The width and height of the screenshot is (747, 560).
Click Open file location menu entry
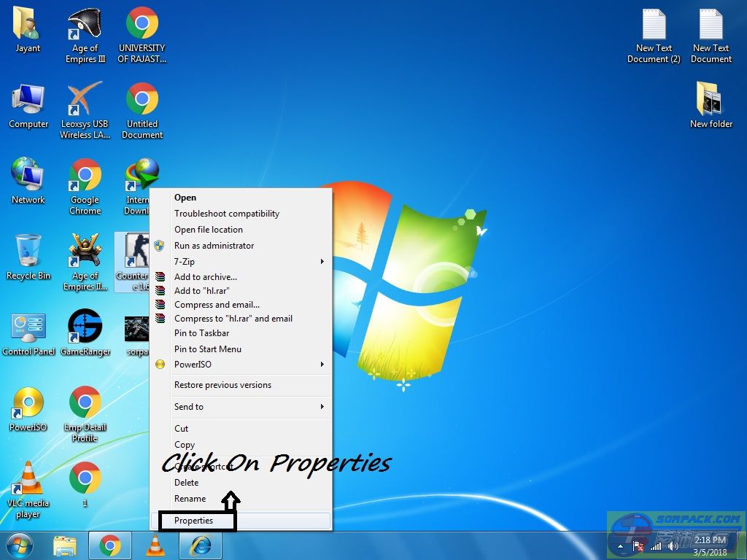pyautogui.click(x=209, y=230)
